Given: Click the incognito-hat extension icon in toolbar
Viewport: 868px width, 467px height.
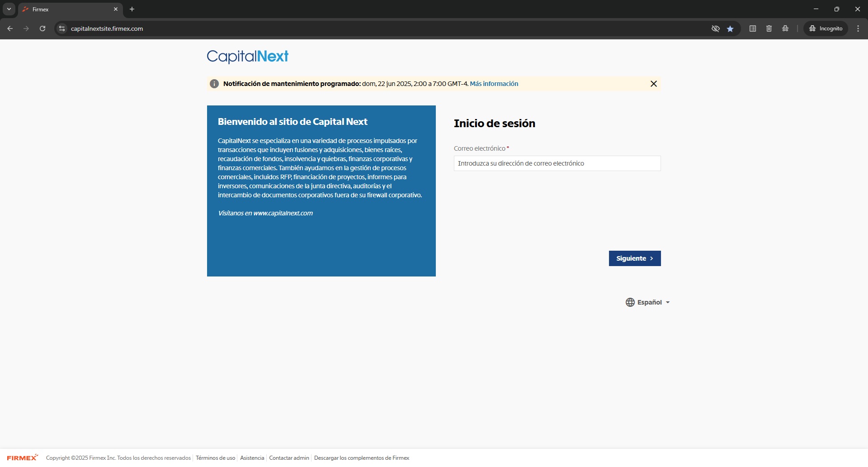Looking at the screenshot, I should point(785,29).
